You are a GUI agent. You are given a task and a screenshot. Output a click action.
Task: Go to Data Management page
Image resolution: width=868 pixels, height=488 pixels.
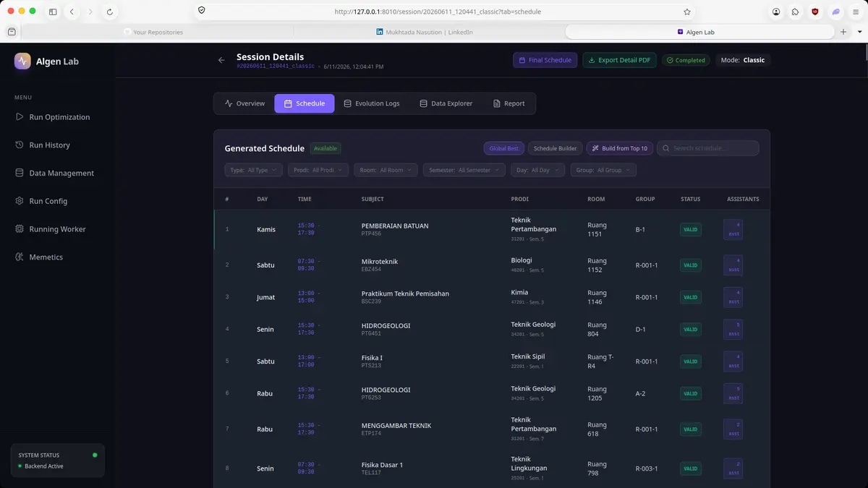click(55, 174)
